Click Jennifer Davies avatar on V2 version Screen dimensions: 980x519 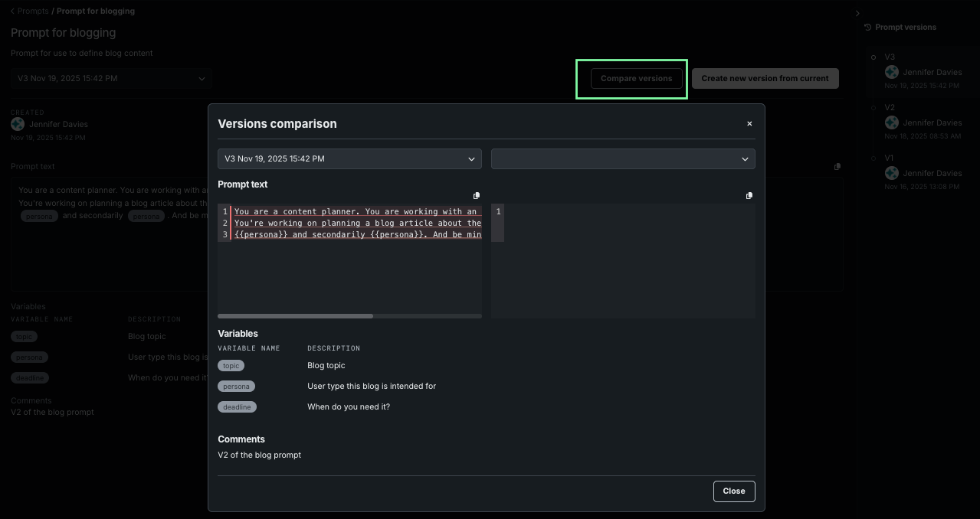click(891, 122)
